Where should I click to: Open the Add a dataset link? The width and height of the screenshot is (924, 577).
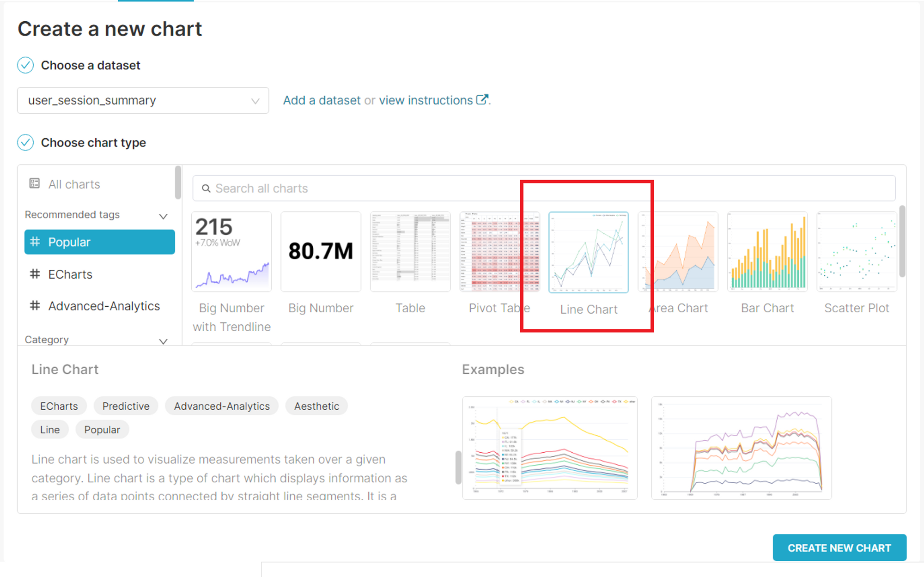pos(322,100)
